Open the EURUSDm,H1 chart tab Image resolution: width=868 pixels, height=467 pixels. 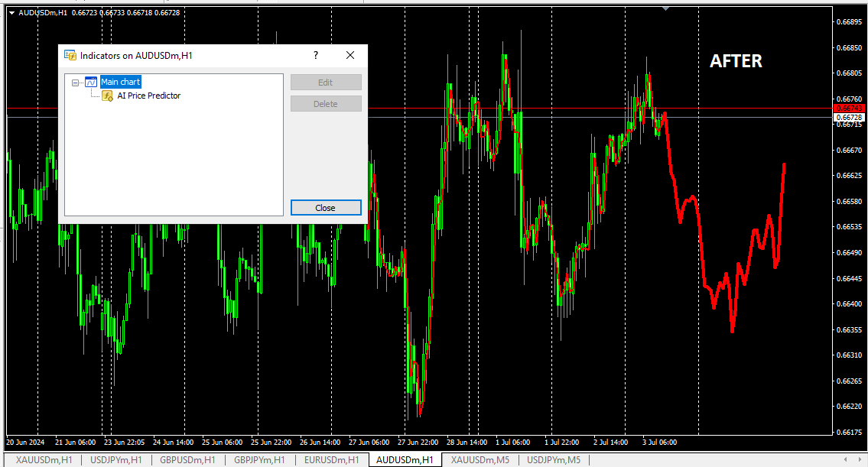pyautogui.click(x=332, y=459)
